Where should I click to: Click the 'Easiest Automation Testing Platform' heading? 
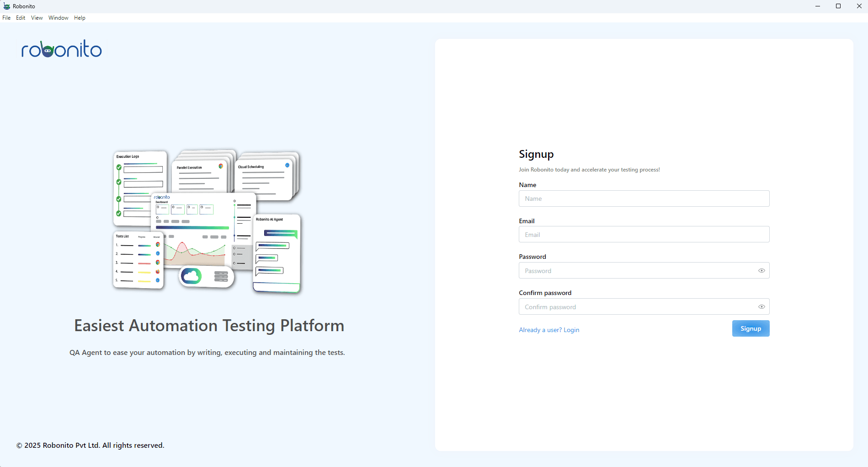tap(209, 326)
